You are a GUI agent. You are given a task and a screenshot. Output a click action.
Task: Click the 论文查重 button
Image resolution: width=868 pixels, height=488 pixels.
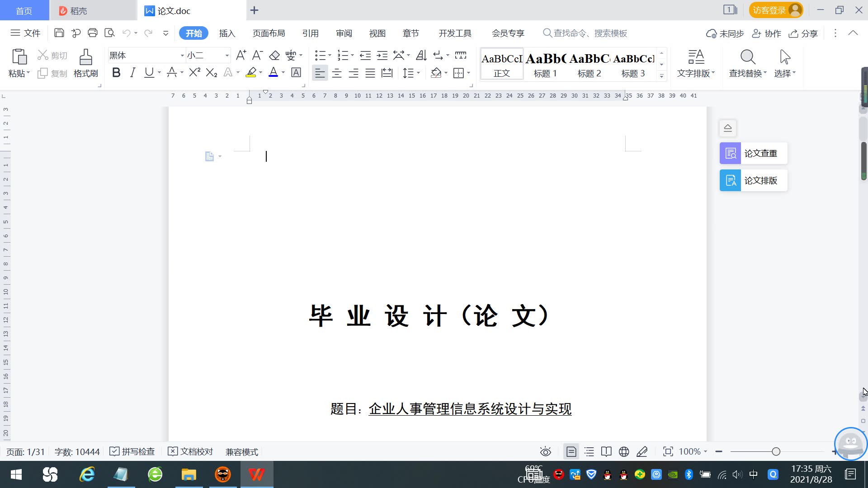click(x=753, y=154)
